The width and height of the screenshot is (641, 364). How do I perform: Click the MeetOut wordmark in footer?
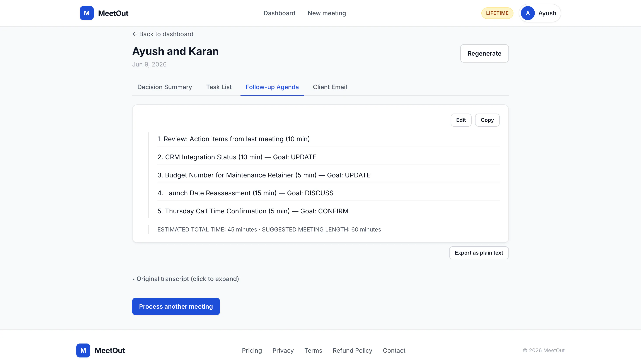tap(109, 350)
